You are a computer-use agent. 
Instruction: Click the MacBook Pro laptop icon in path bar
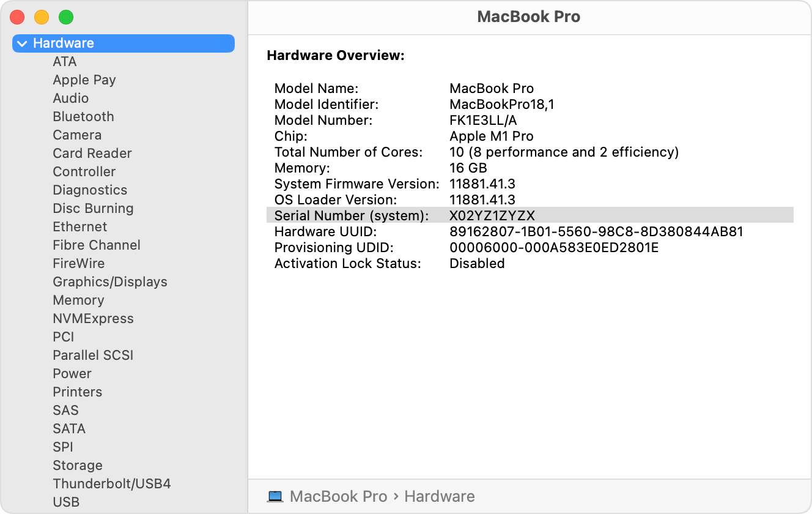(x=276, y=496)
